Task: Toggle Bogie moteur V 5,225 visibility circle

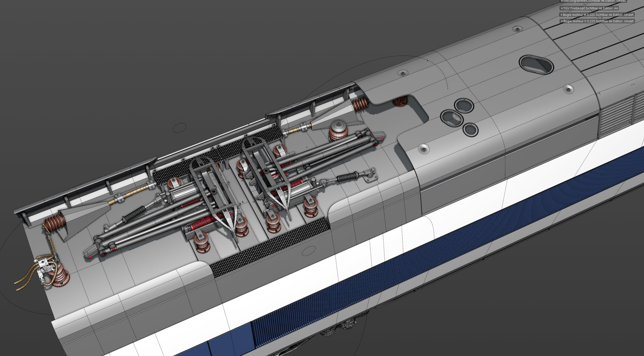Action: (x=562, y=21)
